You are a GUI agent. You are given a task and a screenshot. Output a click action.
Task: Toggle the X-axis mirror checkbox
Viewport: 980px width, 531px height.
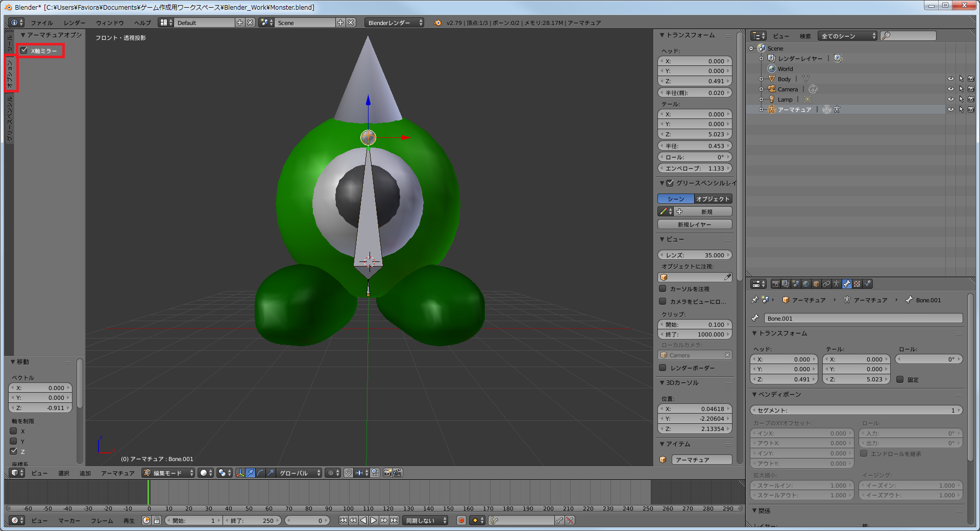click(x=24, y=51)
